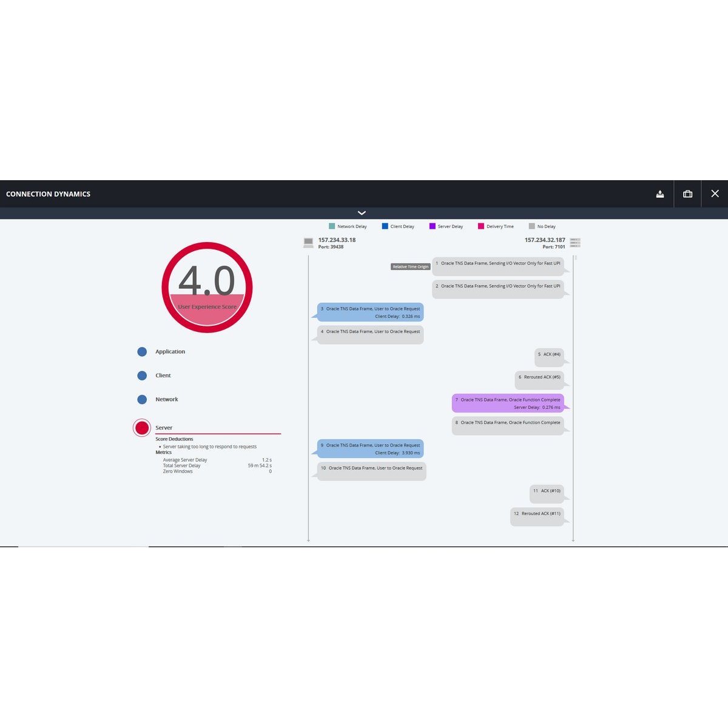Select packet 10 User to Oracle Request

[x=371, y=471]
